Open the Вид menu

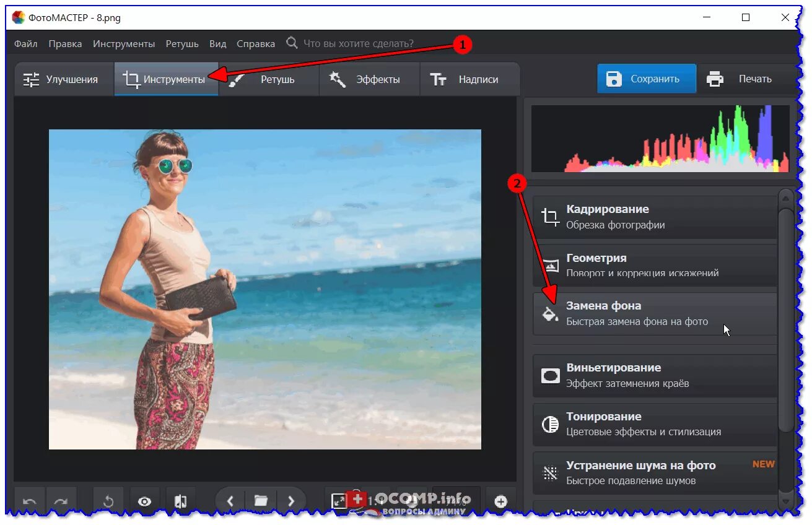[217, 44]
